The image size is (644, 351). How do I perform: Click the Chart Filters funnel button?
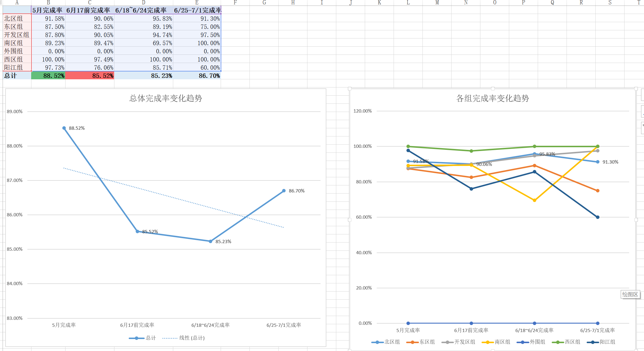643,127
